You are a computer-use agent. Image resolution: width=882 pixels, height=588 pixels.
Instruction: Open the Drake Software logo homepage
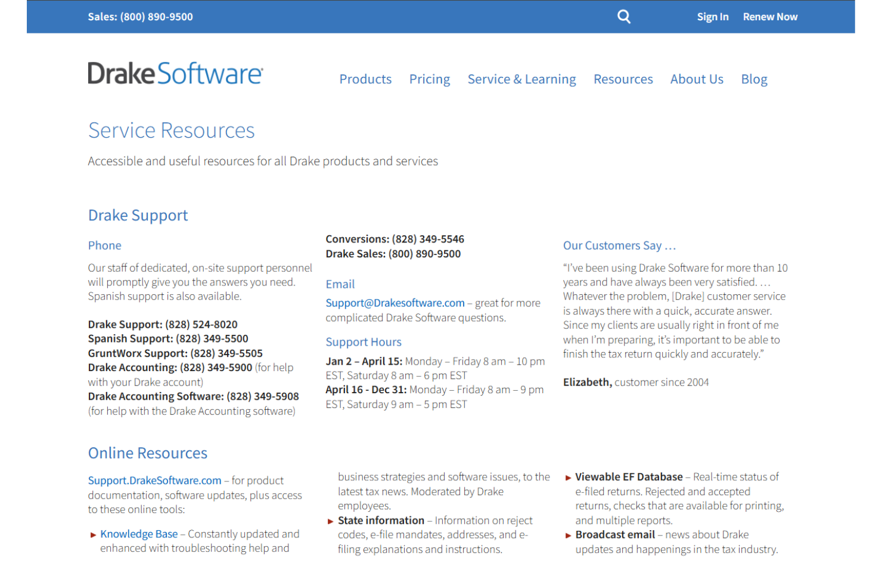(x=175, y=74)
